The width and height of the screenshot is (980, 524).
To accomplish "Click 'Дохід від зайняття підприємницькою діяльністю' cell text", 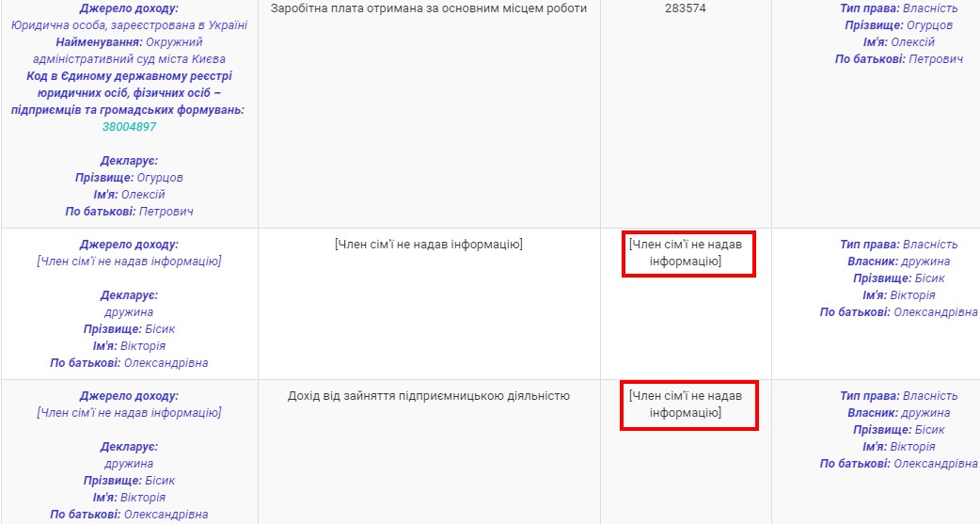I will (428, 396).
